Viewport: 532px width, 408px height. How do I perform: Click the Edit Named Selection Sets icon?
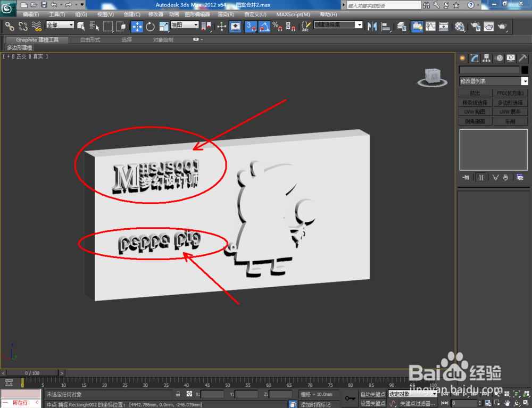[x=306, y=26]
